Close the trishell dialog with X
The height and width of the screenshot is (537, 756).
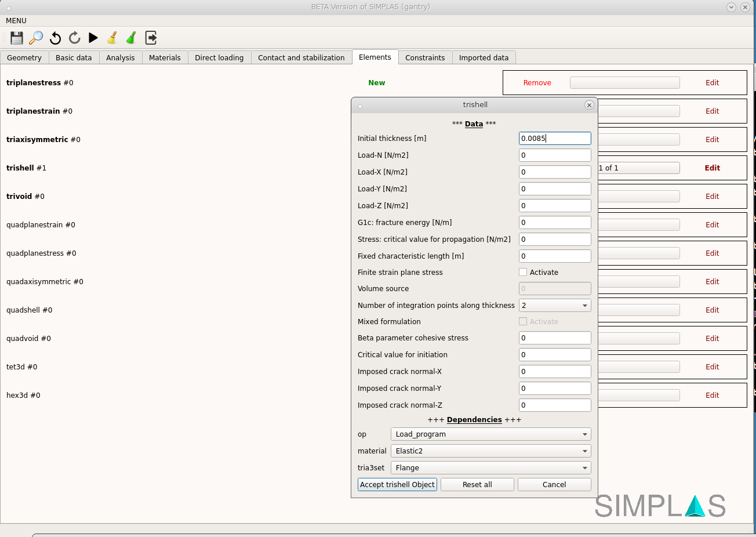(589, 105)
